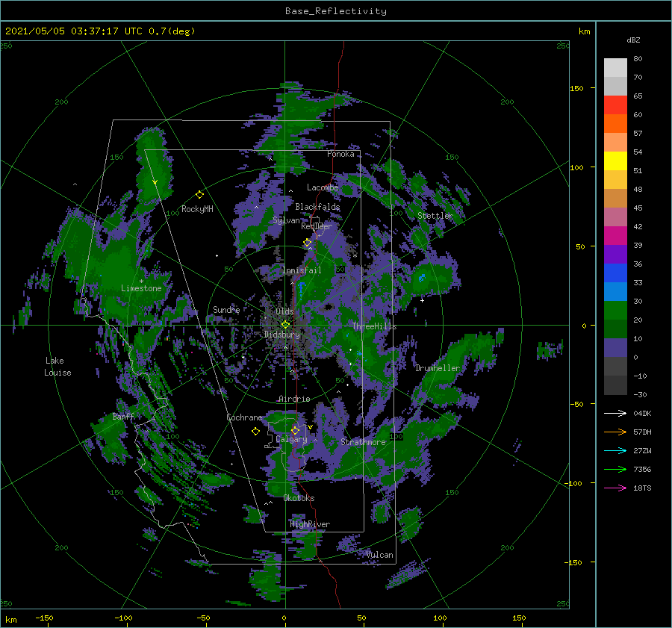Click the Okotoks city label
Viewport: 672px width, 628px height.
coord(299,498)
